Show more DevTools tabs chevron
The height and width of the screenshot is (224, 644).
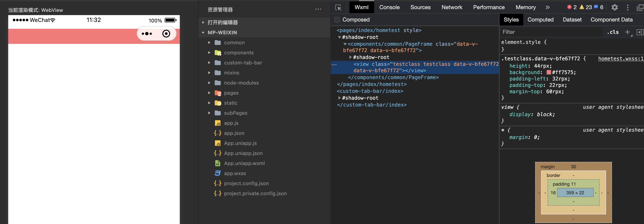click(547, 8)
